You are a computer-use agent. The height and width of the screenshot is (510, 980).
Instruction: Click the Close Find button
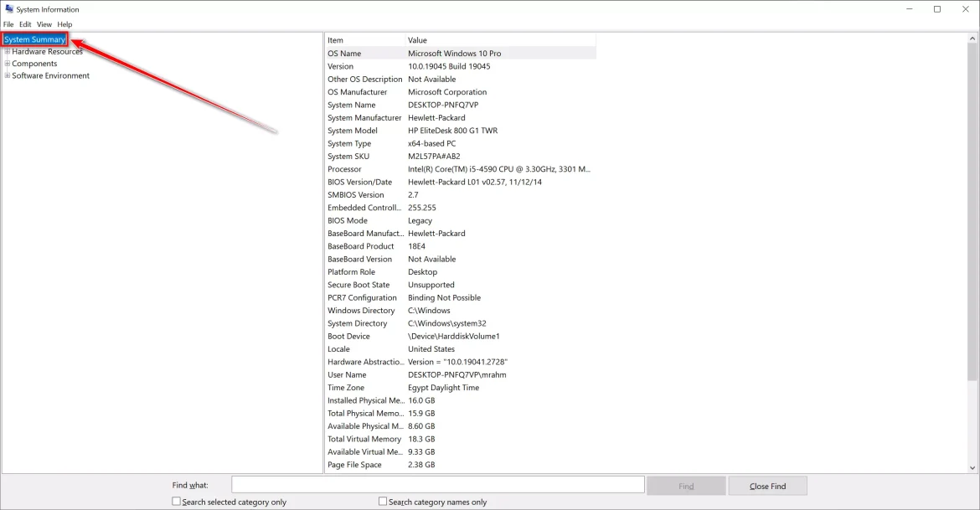(x=767, y=486)
